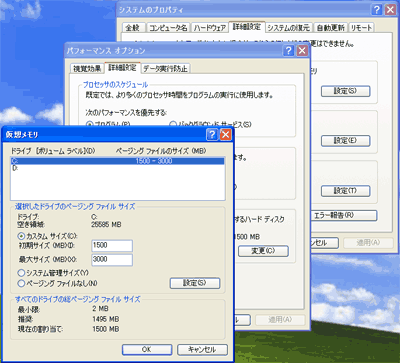This screenshot has width=400, height=363.
Task: Select drive D: row in list
Action: (x=118, y=168)
